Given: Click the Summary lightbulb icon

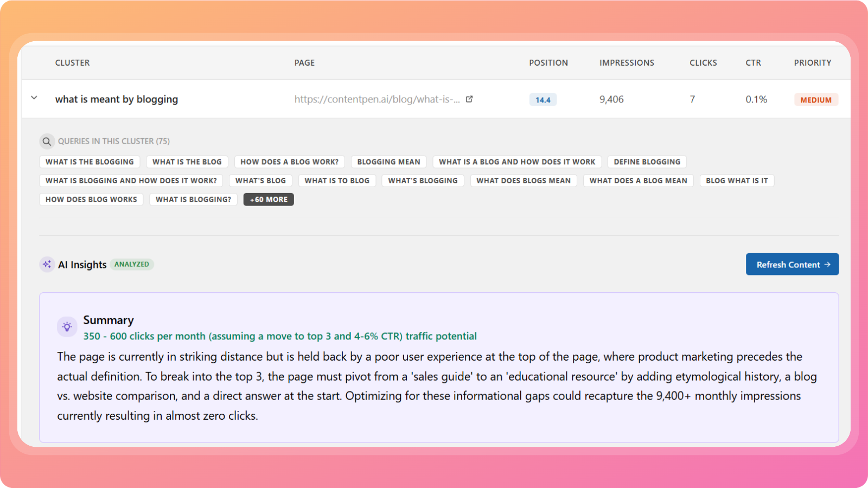Looking at the screenshot, I should click(x=67, y=327).
